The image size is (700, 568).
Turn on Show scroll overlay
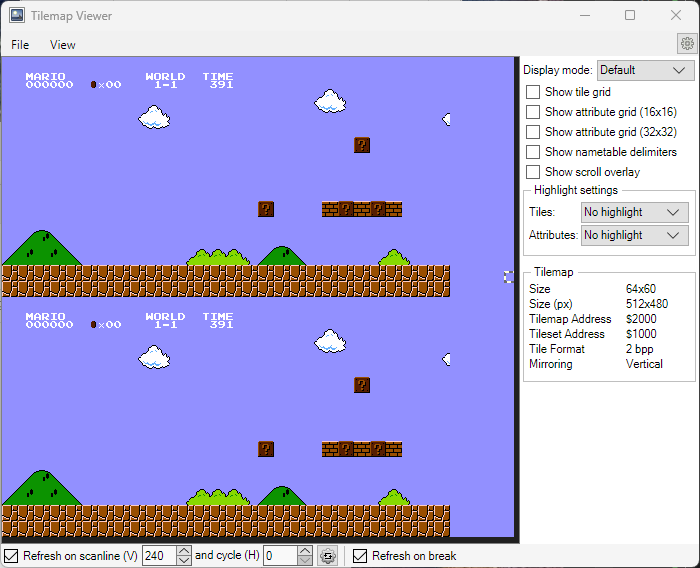533,172
